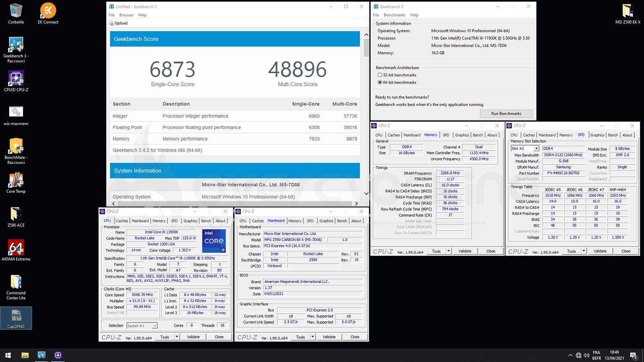Screen dimensions: 644x362
Task: Open the notification center icon
Action: (x=634, y=356)
